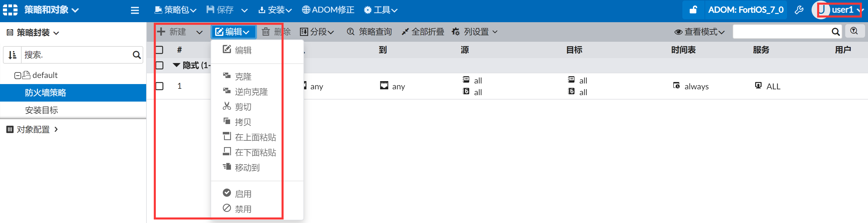Select 安装目标 in the sidebar tree
The width and height of the screenshot is (868, 223).
click(42, 110)
